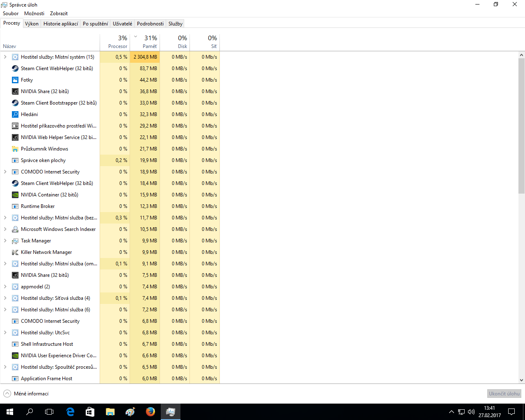Viewport: 525px width, 420px height.
Task: Click the Task Manager taskbar icon
Action: point(171,412)
